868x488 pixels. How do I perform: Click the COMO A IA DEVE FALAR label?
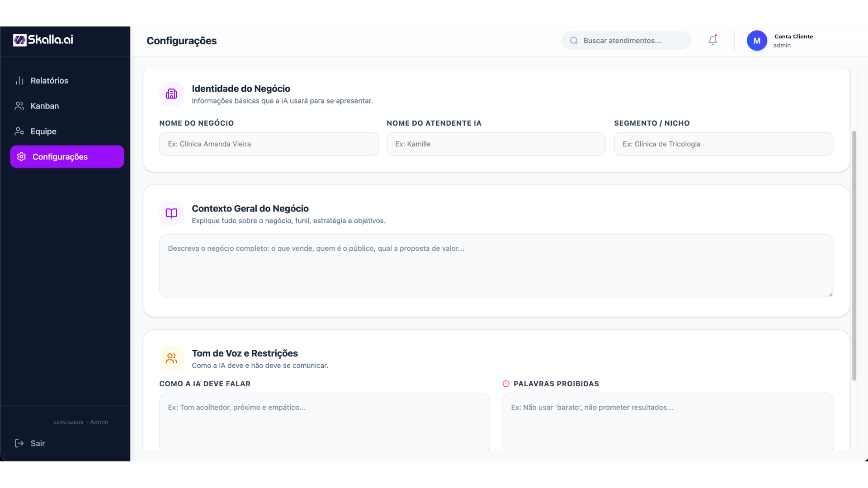[205, 384]
